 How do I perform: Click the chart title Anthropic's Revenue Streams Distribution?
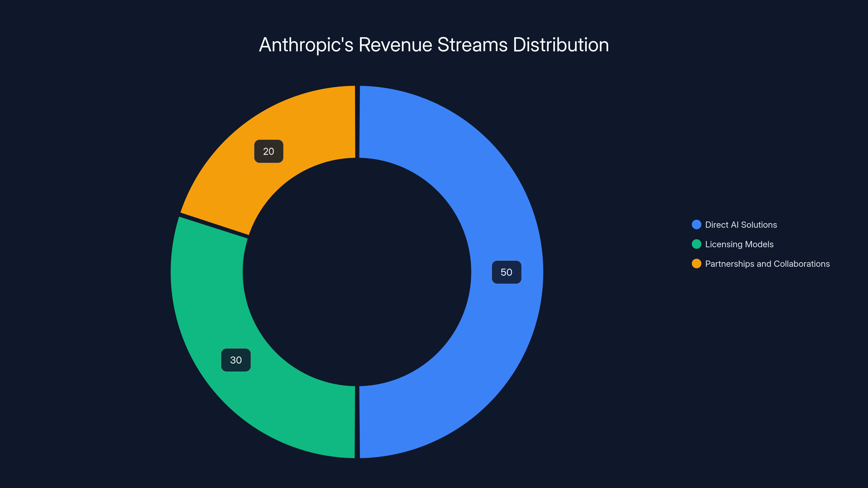pos(434,45)
